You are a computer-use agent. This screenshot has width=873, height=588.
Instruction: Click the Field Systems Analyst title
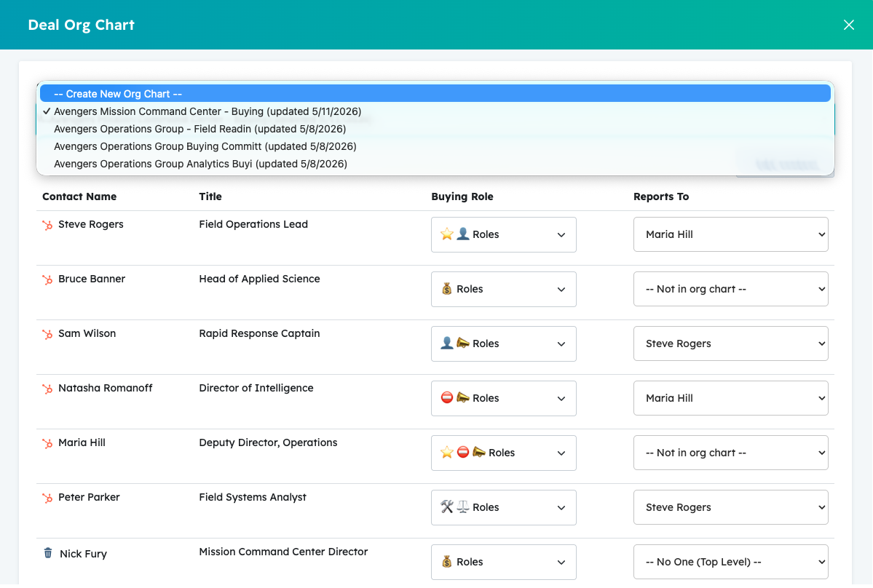pos(253,497)
